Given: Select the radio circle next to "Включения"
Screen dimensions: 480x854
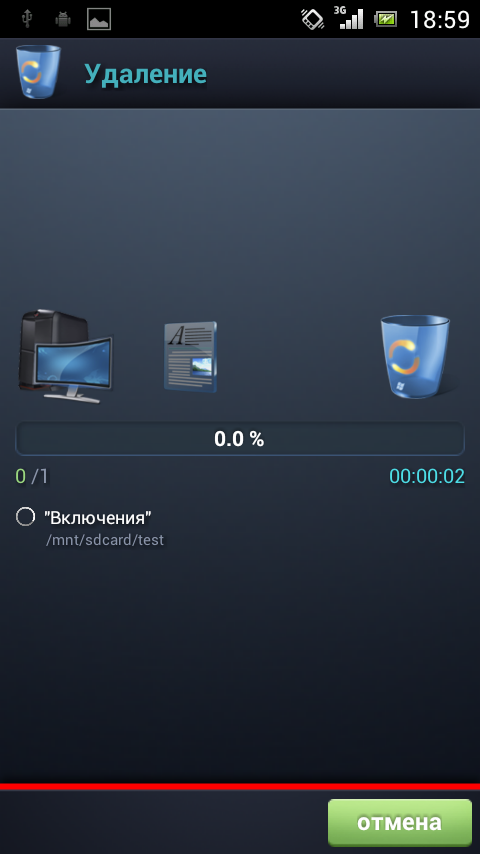Looking at the screenshot, I should click(25, 516).
